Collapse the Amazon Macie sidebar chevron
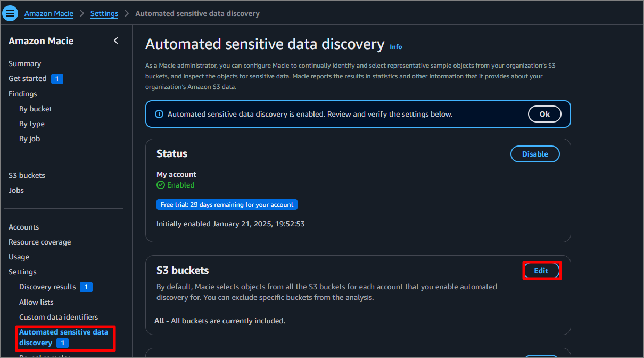 pos(116,41)
